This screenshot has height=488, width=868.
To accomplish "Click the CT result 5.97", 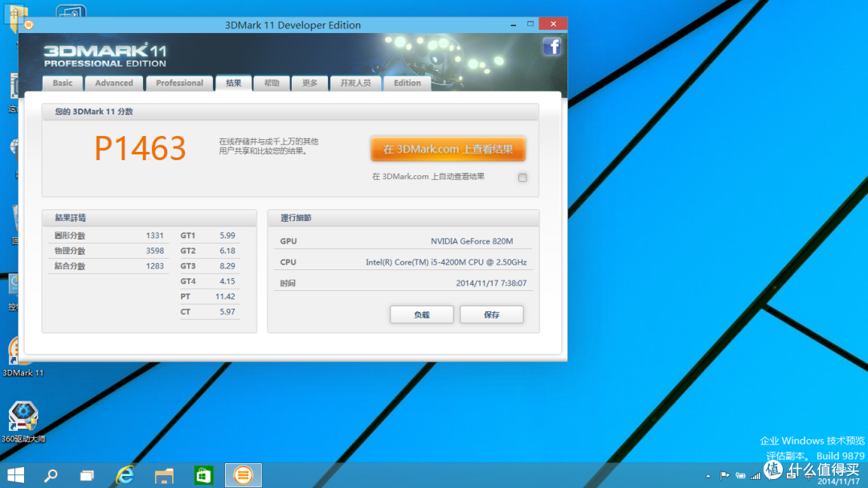I will click(227, 312).
